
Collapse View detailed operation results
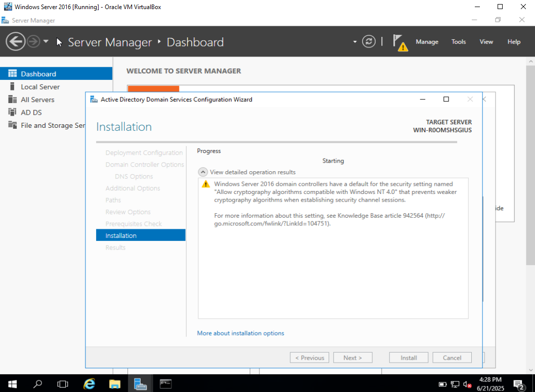tap(203, 172)
